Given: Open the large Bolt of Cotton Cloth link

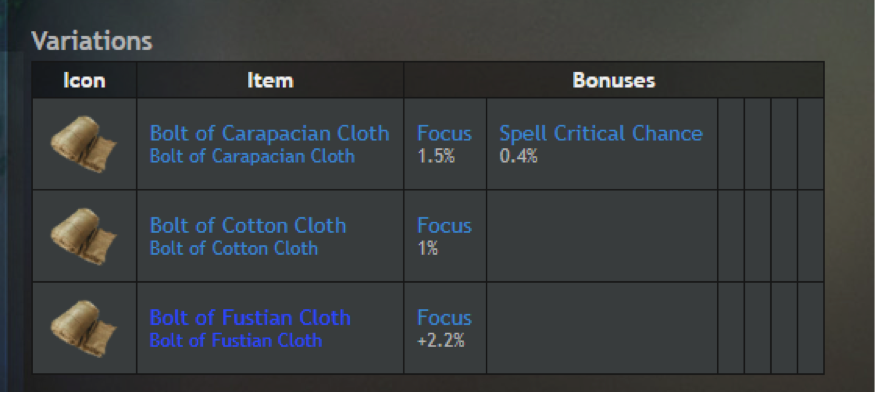Looking at the screenshot, I should pos(248,225).
